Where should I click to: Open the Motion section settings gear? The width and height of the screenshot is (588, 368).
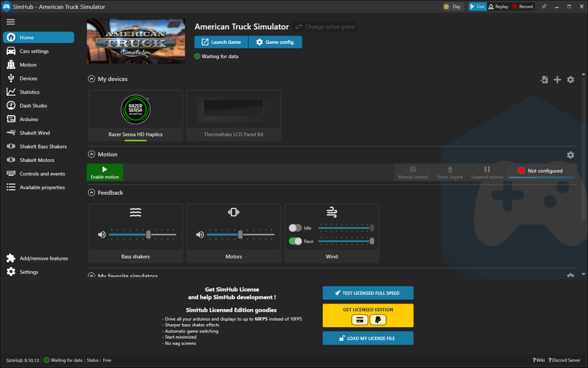570,155
